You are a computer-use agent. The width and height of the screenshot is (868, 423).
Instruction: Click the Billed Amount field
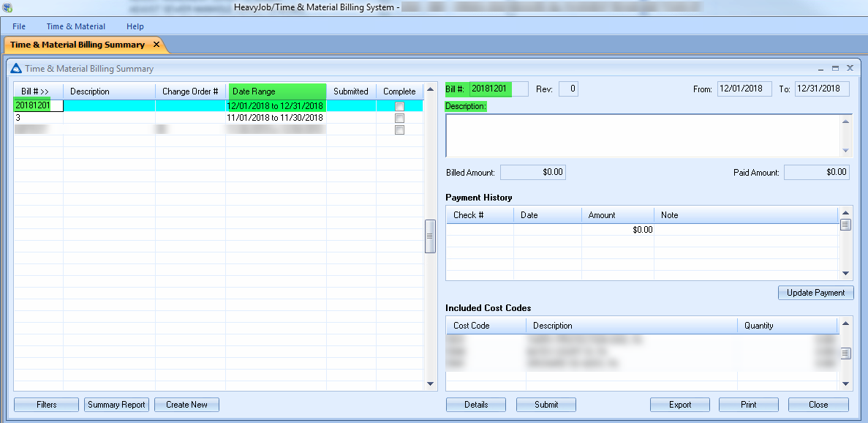coord(533,172)
